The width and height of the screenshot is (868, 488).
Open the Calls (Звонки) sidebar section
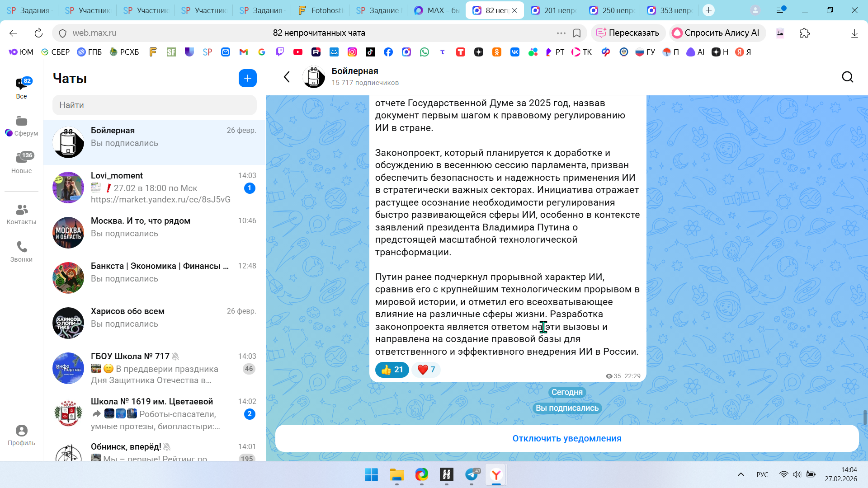tap(21, 252)
